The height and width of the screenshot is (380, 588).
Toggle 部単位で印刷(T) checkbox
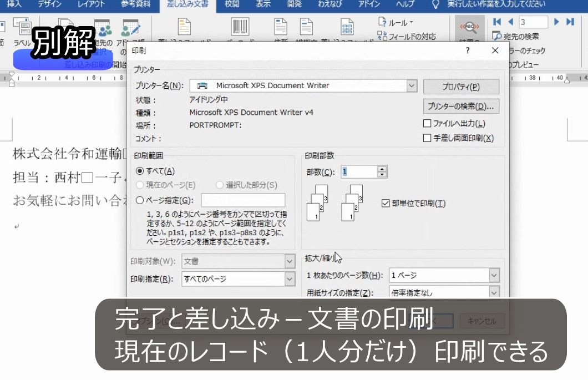[386, 204]
